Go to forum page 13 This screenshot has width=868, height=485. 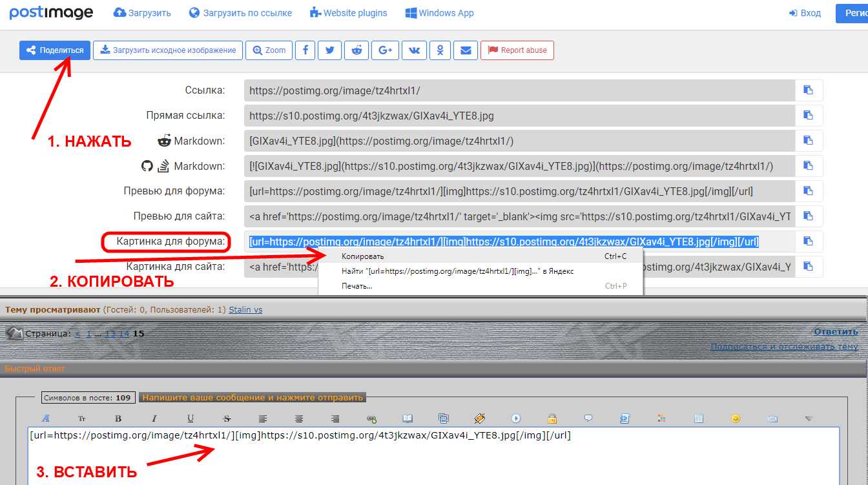point(110,335)
